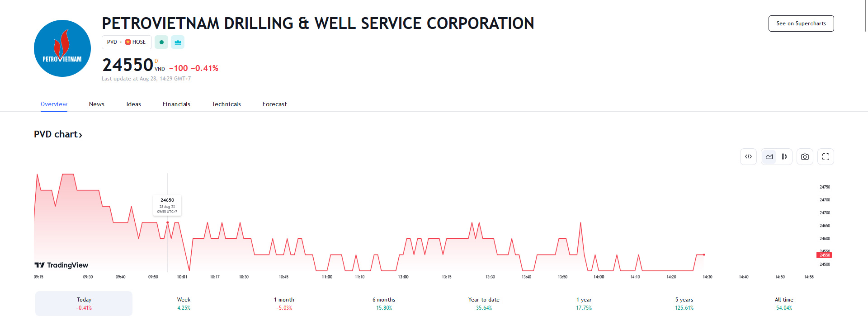This screenshot has height=335, width=868.
Task: Click the PVD HOSE exchange badge
Action: tap(127, 42)
